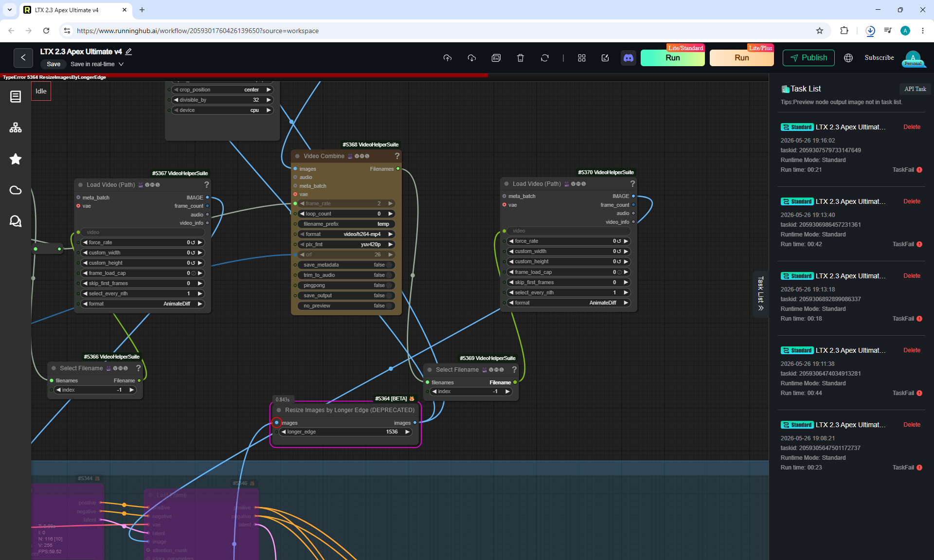Click the cloud upload toolbar icon
This screenshot has height=560, width=934.
[448, 58]
